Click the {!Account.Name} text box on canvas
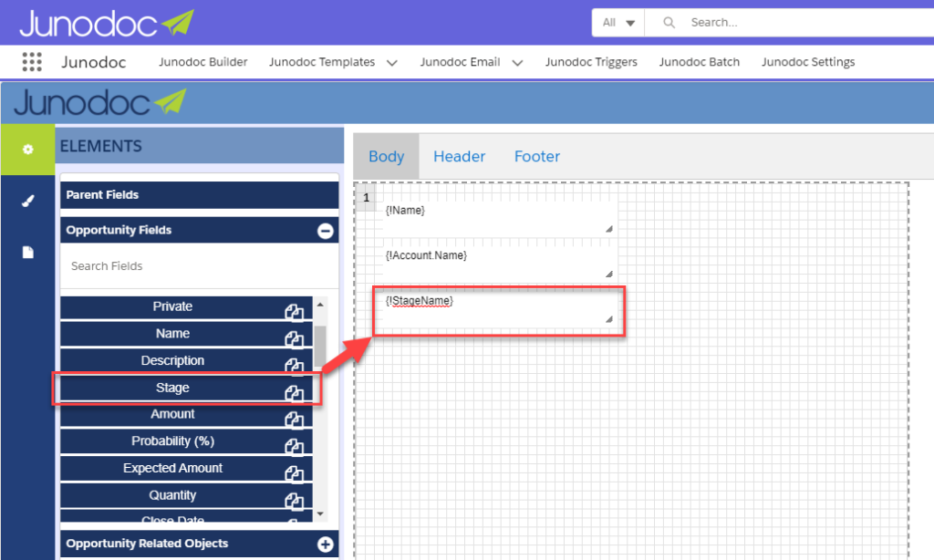The image size is (934, 560). (x=499, y=264)
